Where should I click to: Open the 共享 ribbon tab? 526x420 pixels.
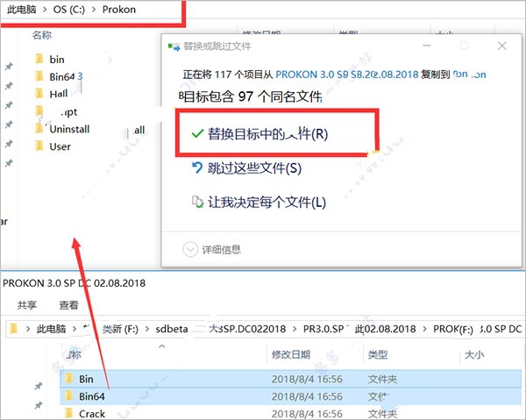(x=27, y=305)
